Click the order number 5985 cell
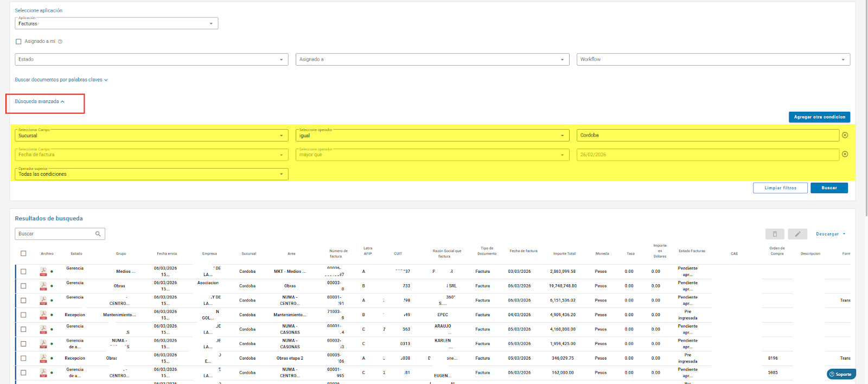The width and height of the screenshot is (868, 384). [773, 373]
